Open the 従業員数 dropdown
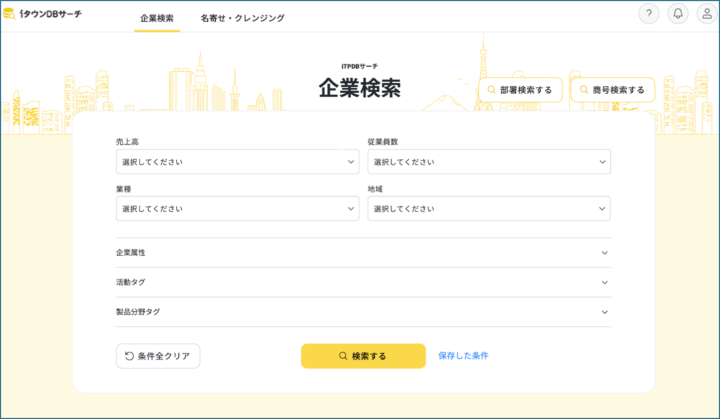This screenshot has height=419, width=720. (488, 161)
